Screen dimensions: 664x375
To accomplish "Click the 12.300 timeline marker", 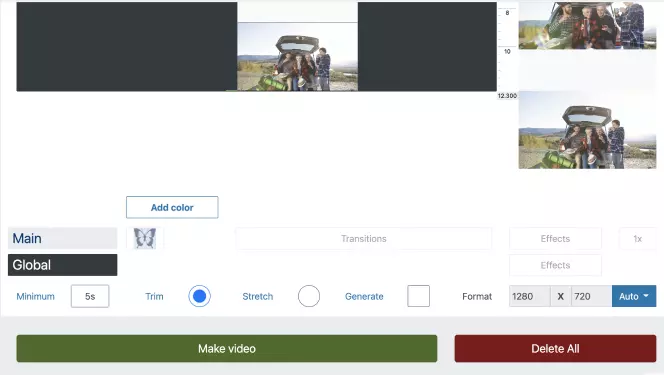I will (x=507, y=96).
